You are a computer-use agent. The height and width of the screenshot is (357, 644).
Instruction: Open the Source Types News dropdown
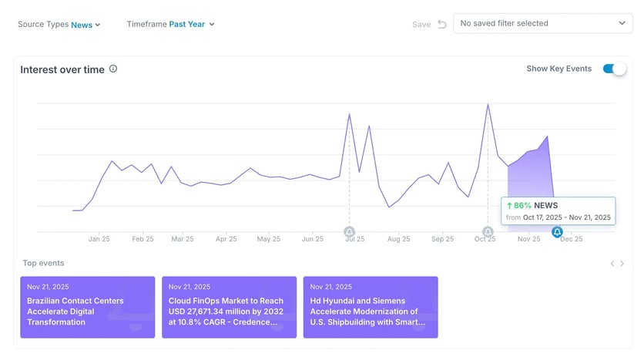coord(85,25)
